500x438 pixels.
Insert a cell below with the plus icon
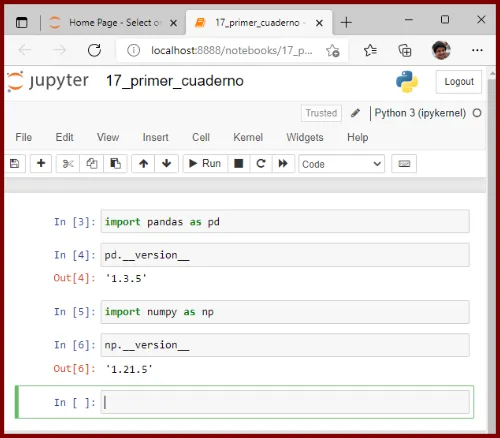pos(41,164)
